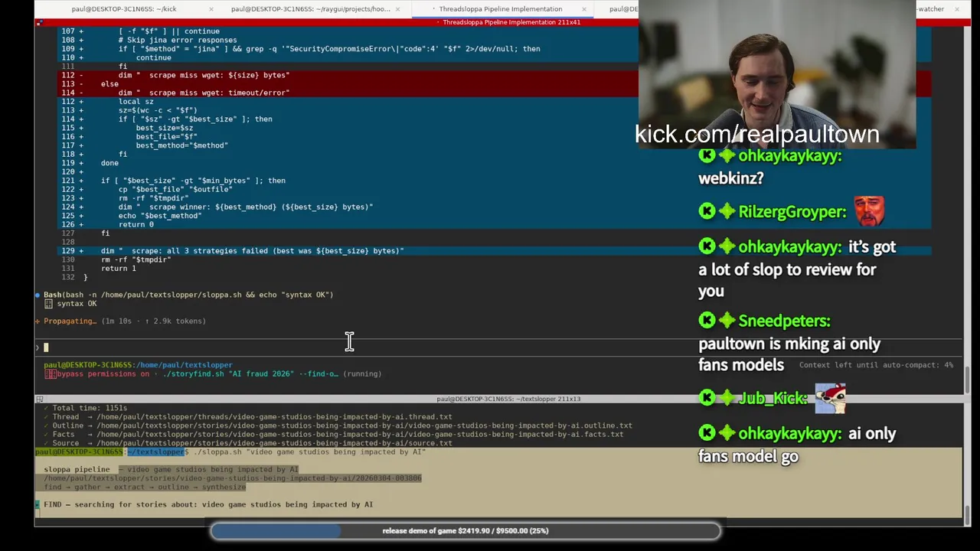Open the split menu icon of the red-titled pane
This screenshot has height=551, width=980.
(x=39, y=22)
